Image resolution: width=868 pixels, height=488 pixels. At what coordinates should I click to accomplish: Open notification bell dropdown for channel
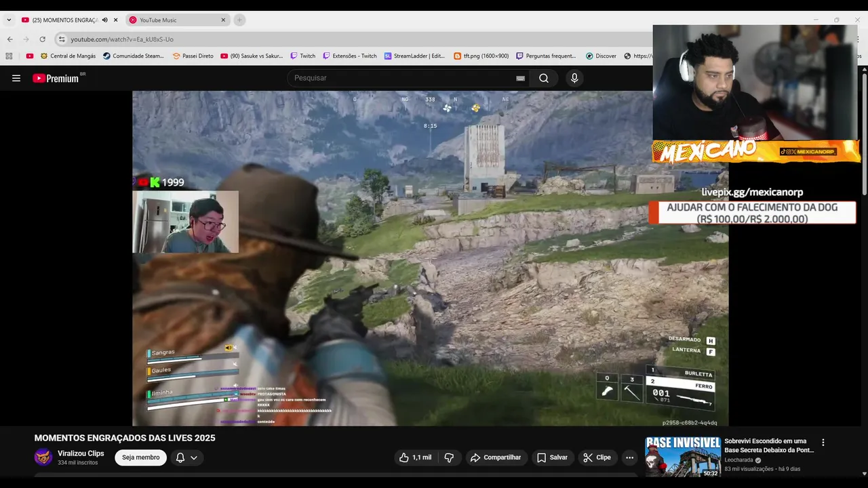[187, 457]
